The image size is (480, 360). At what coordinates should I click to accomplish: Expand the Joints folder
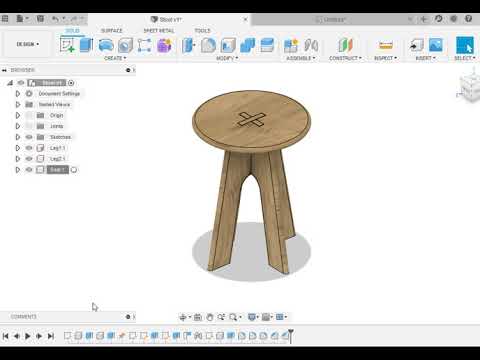click(18, 126)
